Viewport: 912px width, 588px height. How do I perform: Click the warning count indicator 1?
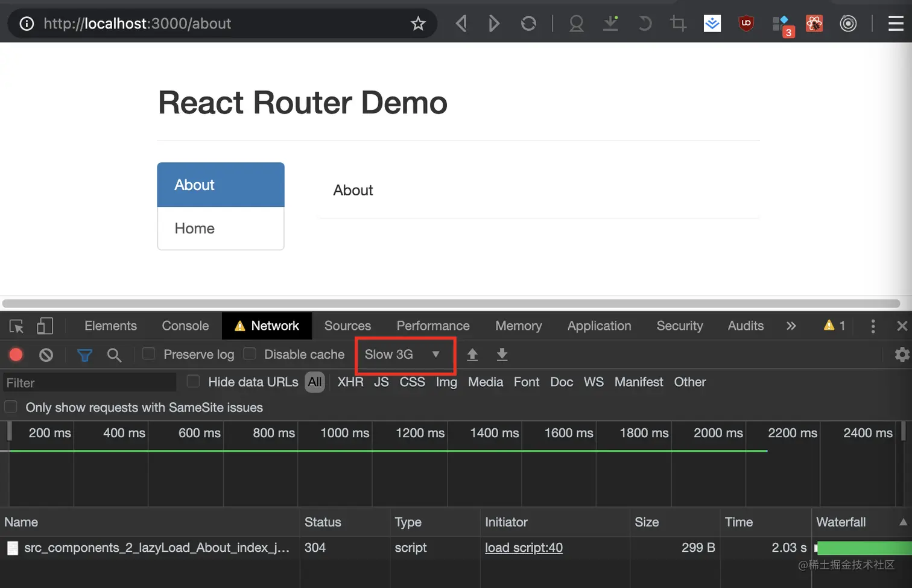834,326
